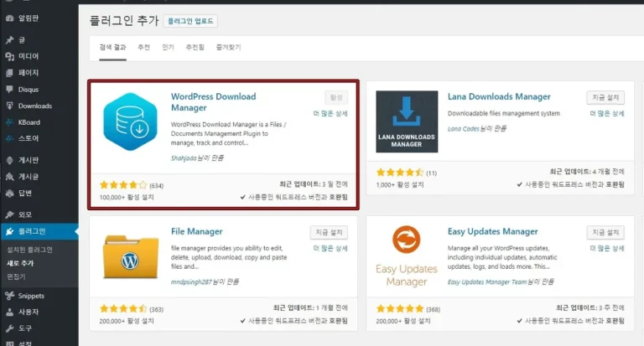This screenshot has width=644, height=346.
Task: Click the 게시글 posts icon in sidebar
Action: (x=10, y=177)
